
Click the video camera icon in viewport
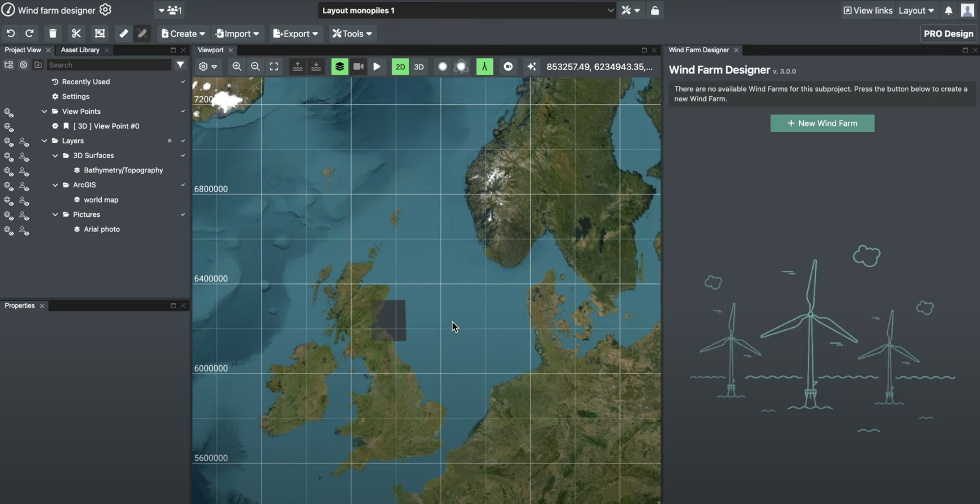pyautogui.click(x=358, y=67)
